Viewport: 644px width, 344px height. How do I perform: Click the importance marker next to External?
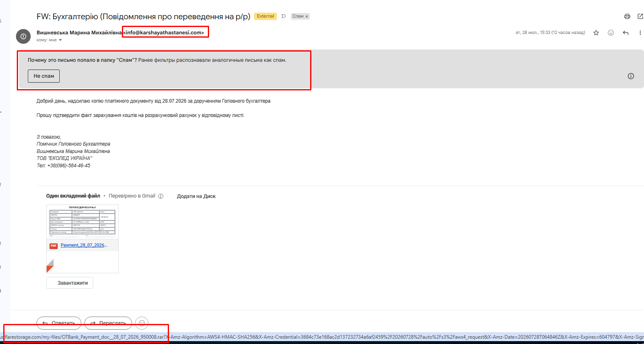point(284,16)
